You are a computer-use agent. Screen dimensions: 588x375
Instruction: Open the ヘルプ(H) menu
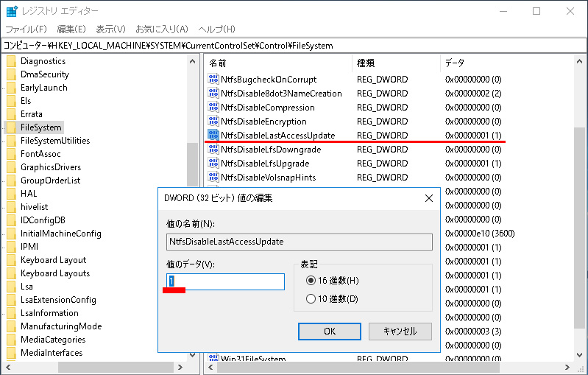pos(217,29)
